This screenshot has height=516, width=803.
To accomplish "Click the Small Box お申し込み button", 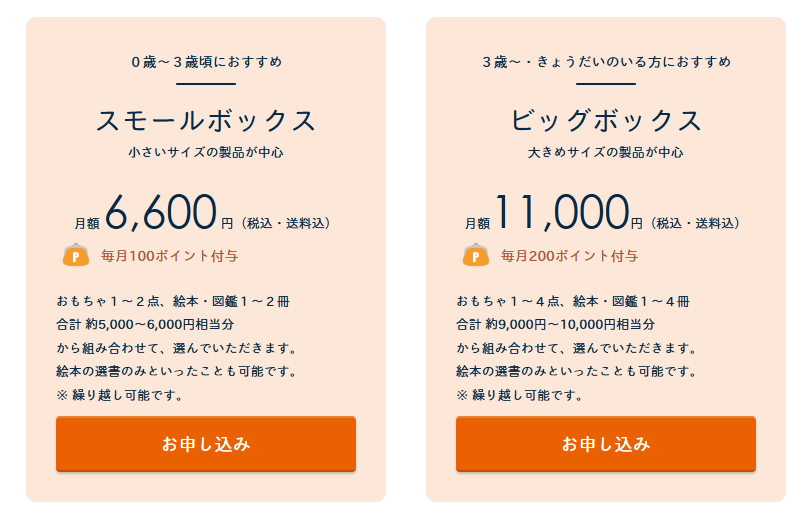I will click(x=205, y=444).
